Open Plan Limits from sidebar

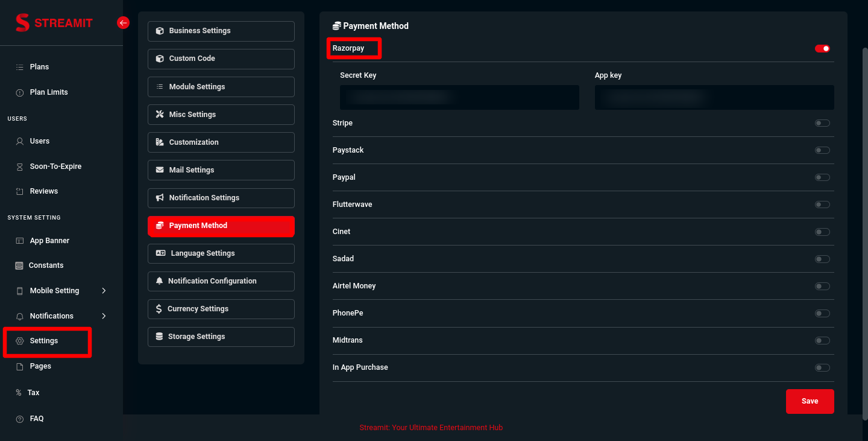point(49,92)
